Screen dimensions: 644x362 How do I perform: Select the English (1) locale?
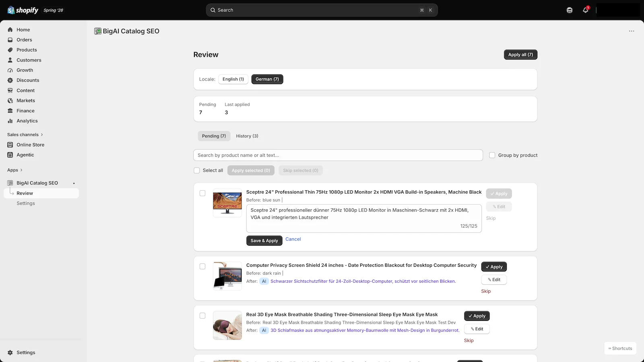pyautogui.click(x=233, y=79)
